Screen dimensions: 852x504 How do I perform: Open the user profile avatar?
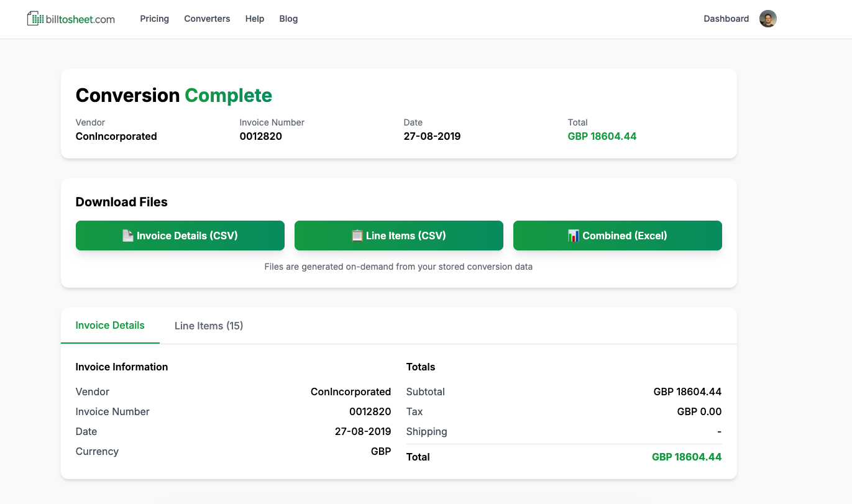(768, 19)
